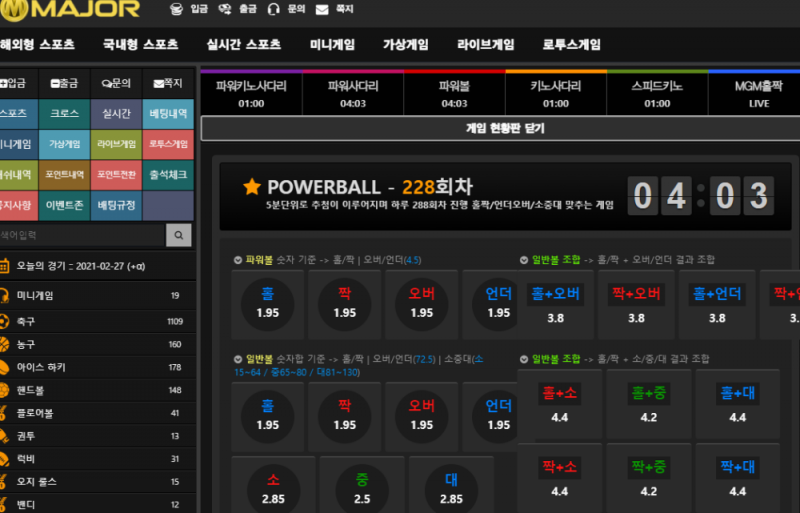Click the POWERBALL star icon
This screenshot has height=513, width=800.
click(252, 187)
